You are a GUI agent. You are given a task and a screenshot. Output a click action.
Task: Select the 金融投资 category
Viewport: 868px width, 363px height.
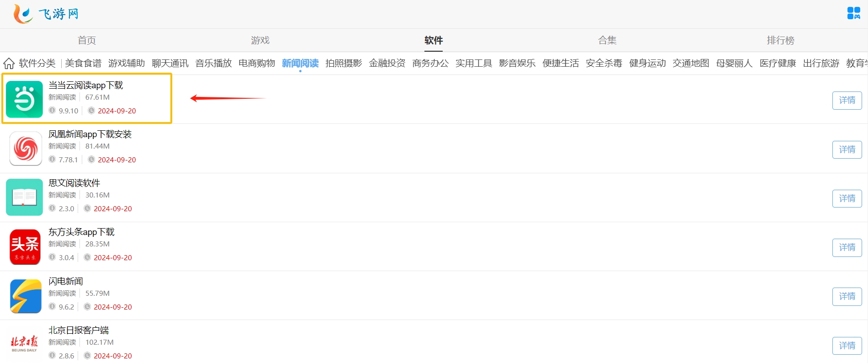(x=387, y=63)
